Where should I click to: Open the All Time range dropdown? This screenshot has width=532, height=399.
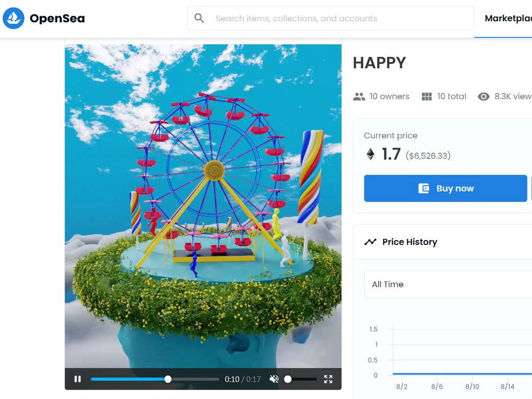click(448, 284)
